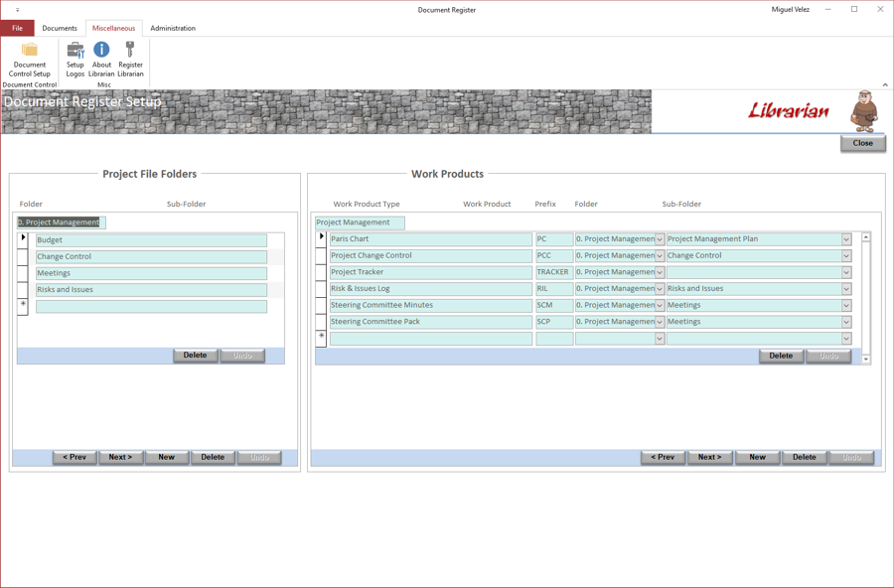
Task: Click the Project Management work product type field
Action: pyautogui.click(x=360, y=222)
